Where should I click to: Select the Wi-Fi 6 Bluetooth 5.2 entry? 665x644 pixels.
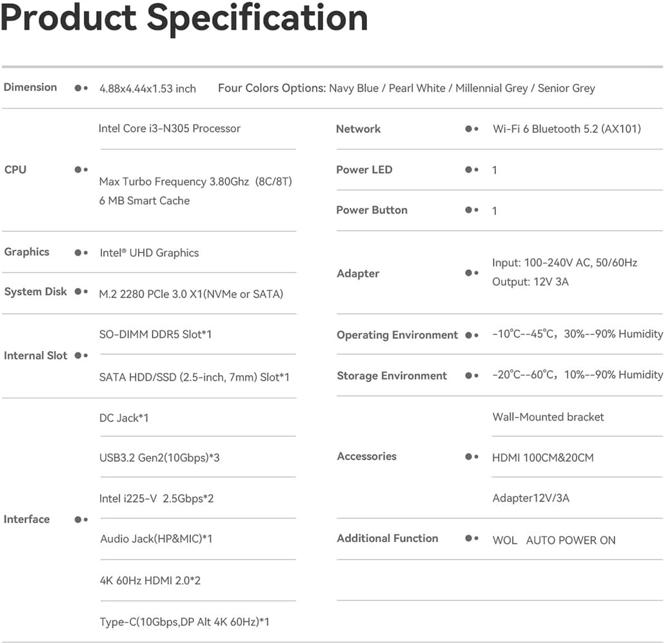[x=567, y=129]
